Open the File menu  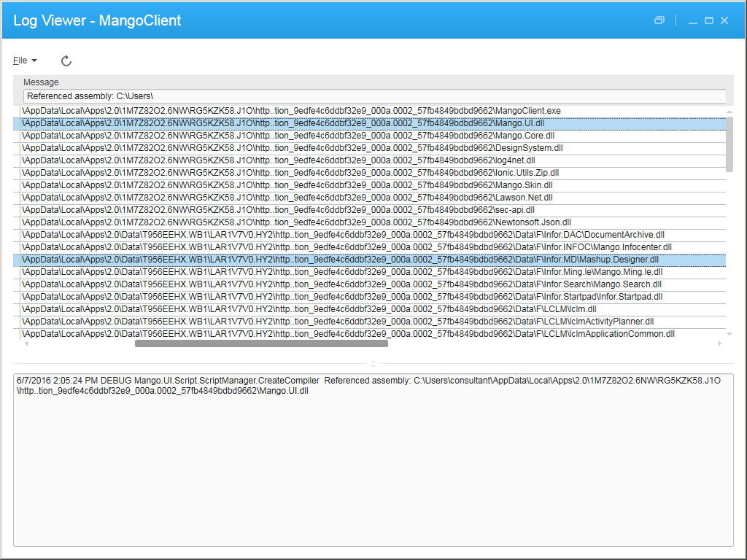pyautogui.click(x=25, y=61)
